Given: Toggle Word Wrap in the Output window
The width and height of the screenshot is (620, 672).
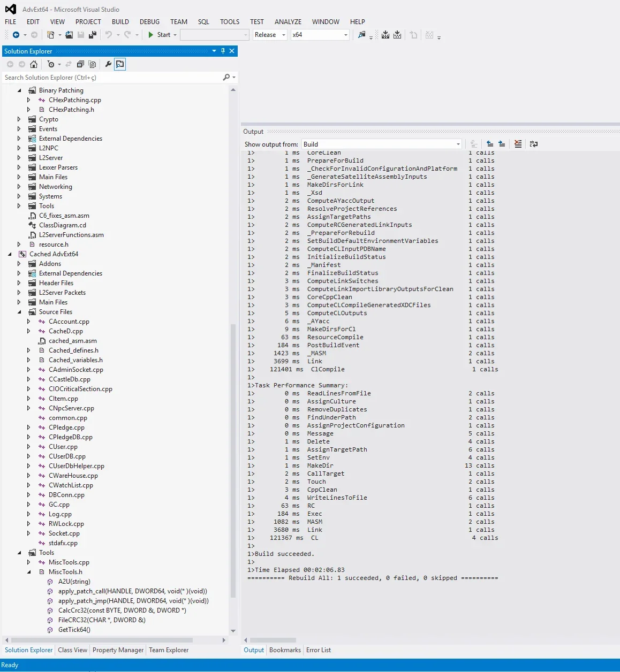Looking at the screenshot, I should coord(534,144).
